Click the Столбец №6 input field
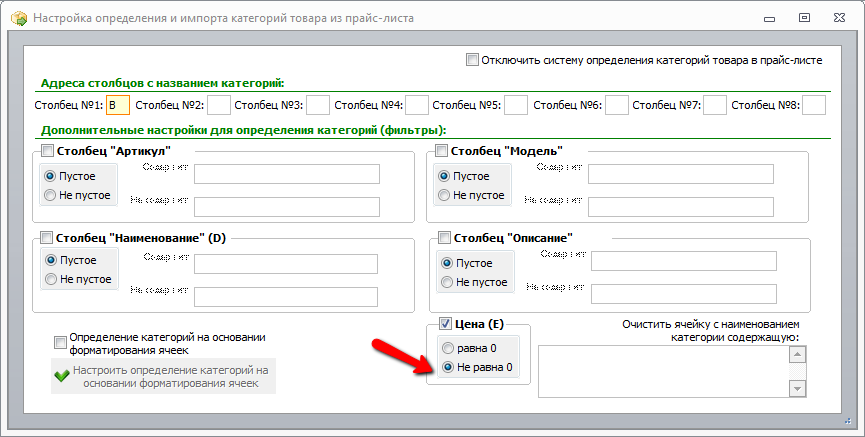The width and height of the screenshot is (865, 437). [x=617, y=105]
